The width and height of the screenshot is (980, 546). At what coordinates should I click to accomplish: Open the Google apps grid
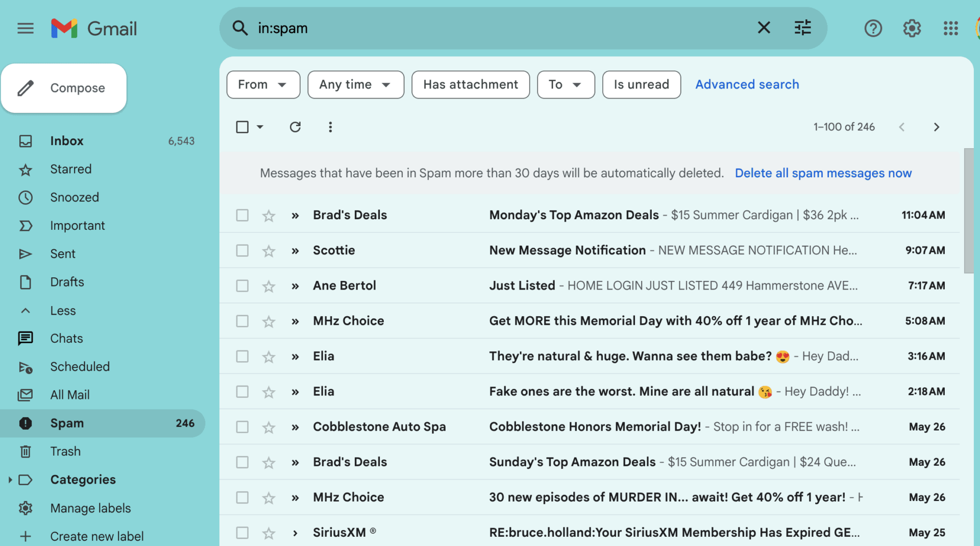[950, 29]
